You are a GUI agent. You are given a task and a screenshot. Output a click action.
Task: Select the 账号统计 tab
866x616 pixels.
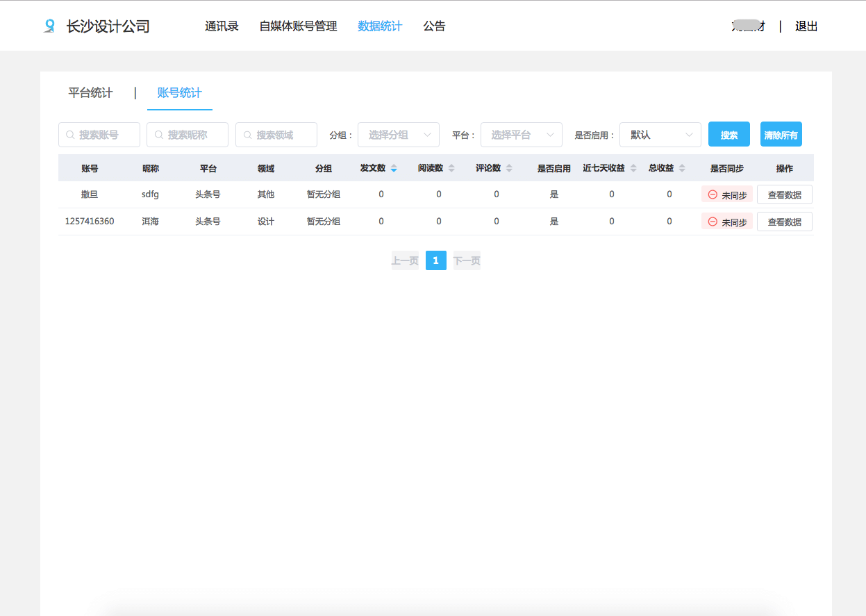[179, 92]
